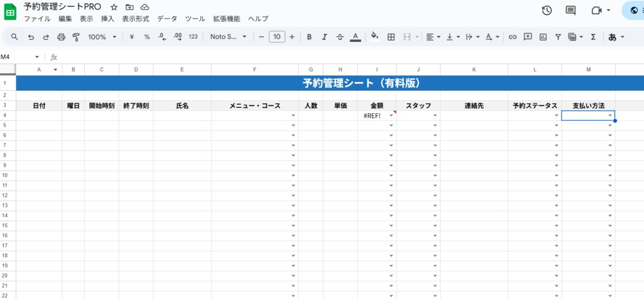Open the 100% zoom dropdown
Viewport: 644px width, 299px height.
(x=102, y=37)
